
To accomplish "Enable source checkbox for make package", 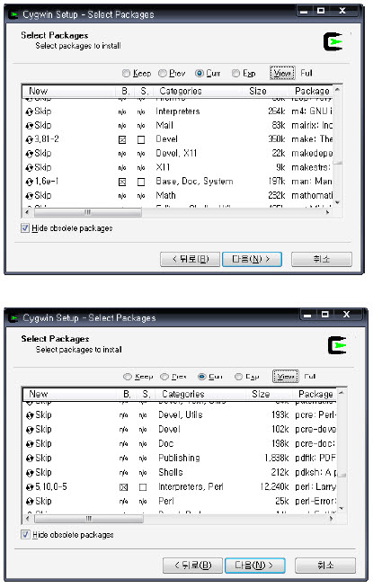I will (141, 140).
